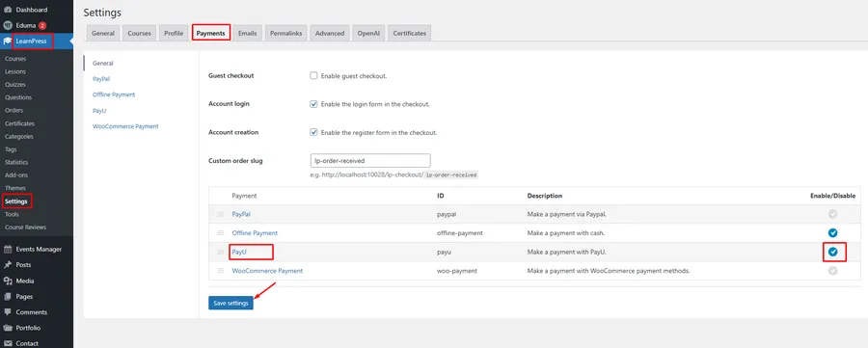Open WooCommerce Payment in payments sub-navigation

(125, 126)
